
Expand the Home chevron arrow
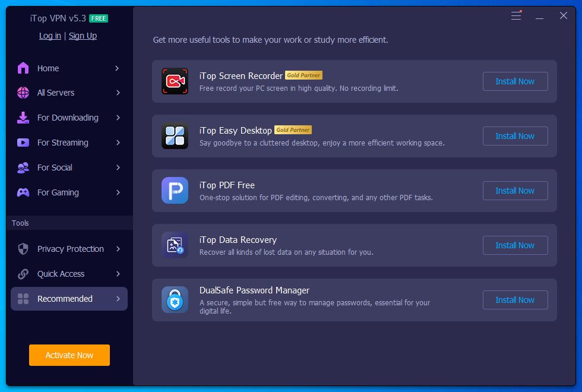click(x=117, y=68)
